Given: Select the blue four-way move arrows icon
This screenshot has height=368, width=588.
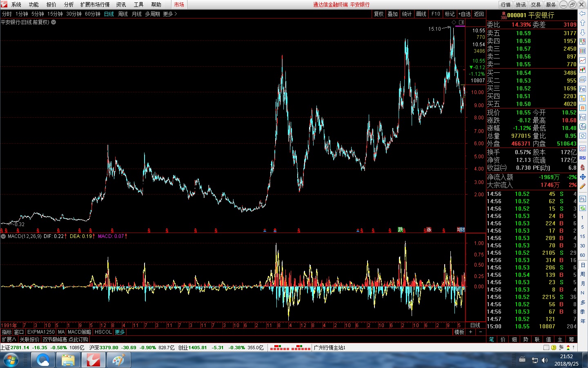Looking at the screenshot, I should click(x=583, y=177).
